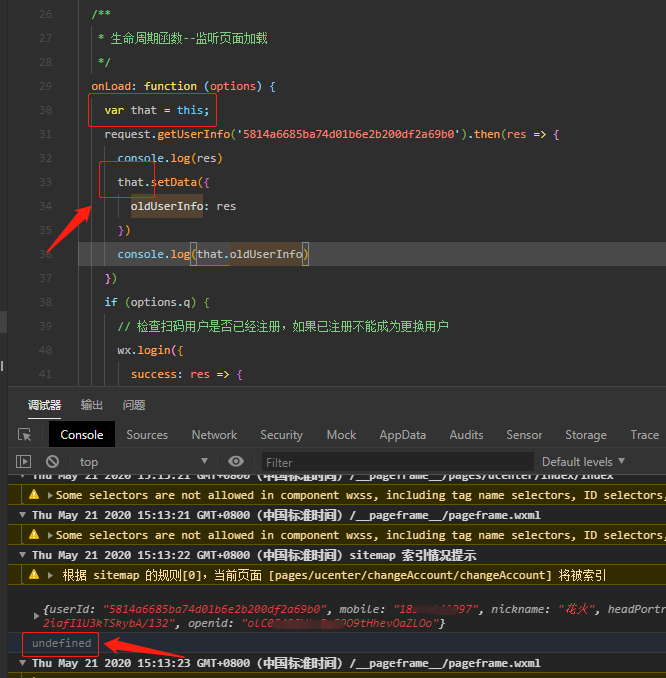The image size is (666, 678).
Task: Collapse the 15:13:23 pageframe.wxml log group
Action: tap(22, 663)
